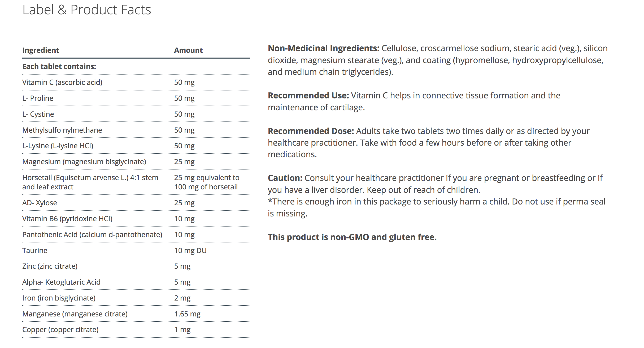Screen dimensions: 644x348
Task: Click L-Lysine (L-lysine HCl) entry
Action: tap(58, 146)
